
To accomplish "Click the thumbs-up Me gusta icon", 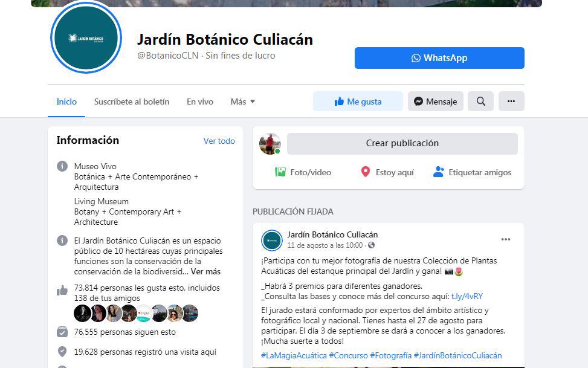I will (341, 101).
